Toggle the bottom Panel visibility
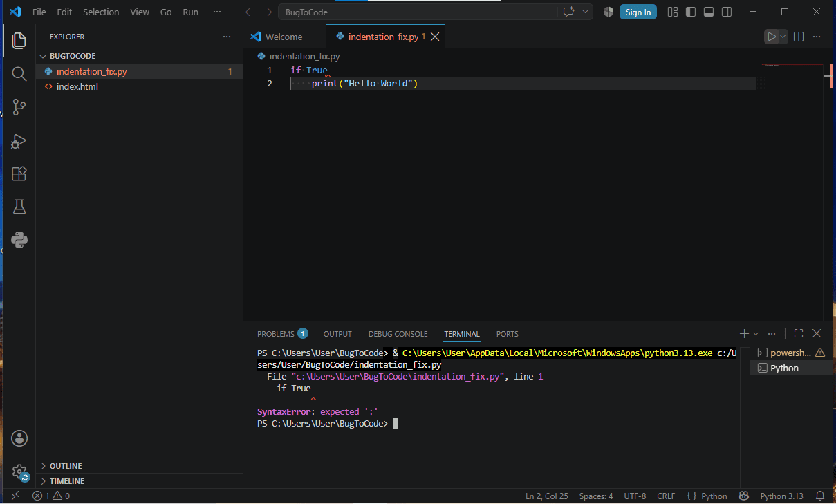Viewport: 836px width, 504px height. tap(709, 12)
